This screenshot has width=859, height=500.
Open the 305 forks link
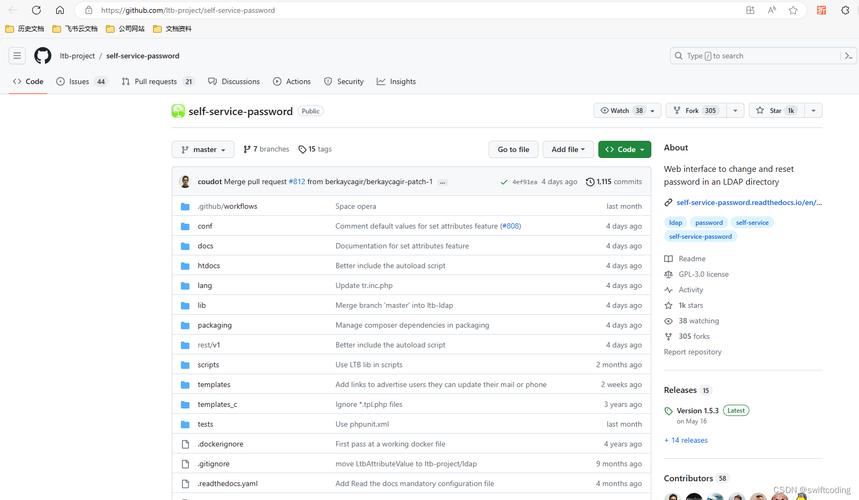coord(694,336)
